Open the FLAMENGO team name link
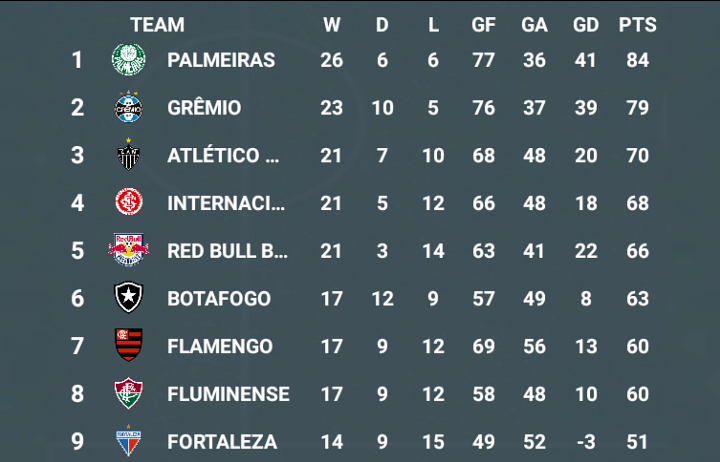 (220, 347)
